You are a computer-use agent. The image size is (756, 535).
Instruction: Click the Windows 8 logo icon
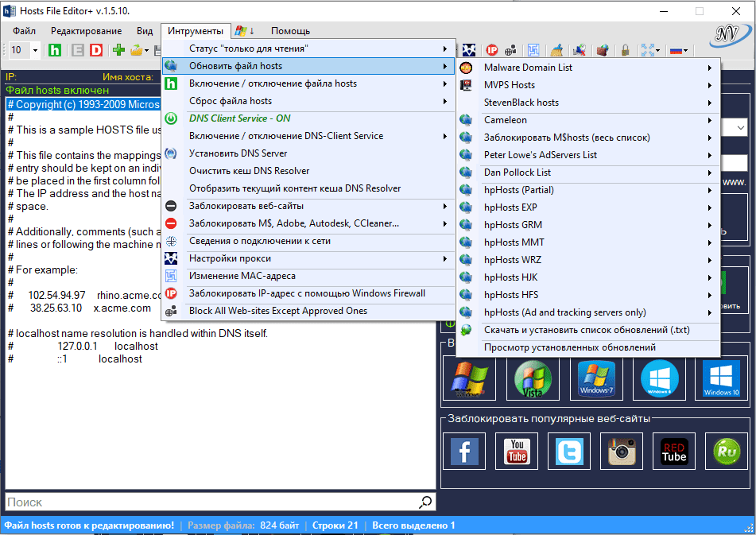[660, 380]
